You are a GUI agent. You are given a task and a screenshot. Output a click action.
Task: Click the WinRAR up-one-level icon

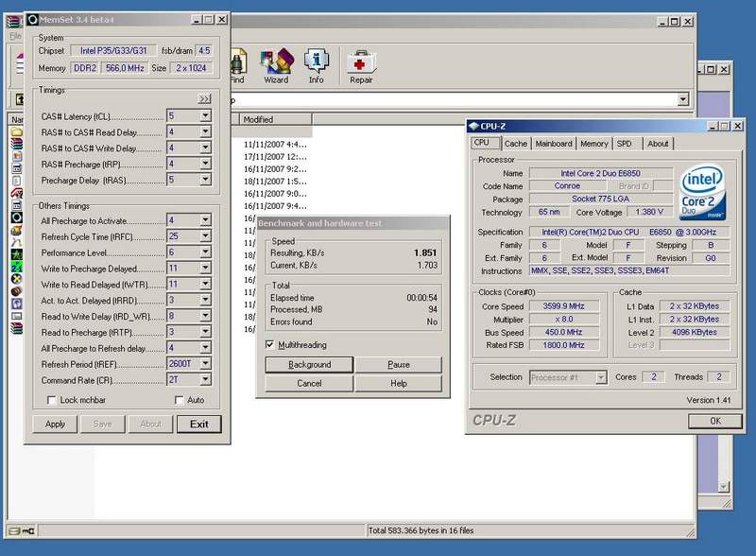click(20, 99)
